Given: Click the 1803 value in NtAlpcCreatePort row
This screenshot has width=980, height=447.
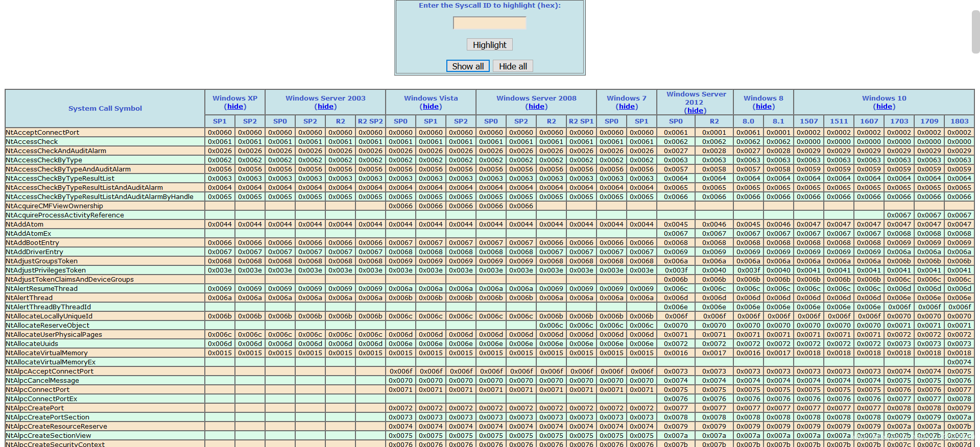Looking at the screenshot, I should click(x=959, y=408).
